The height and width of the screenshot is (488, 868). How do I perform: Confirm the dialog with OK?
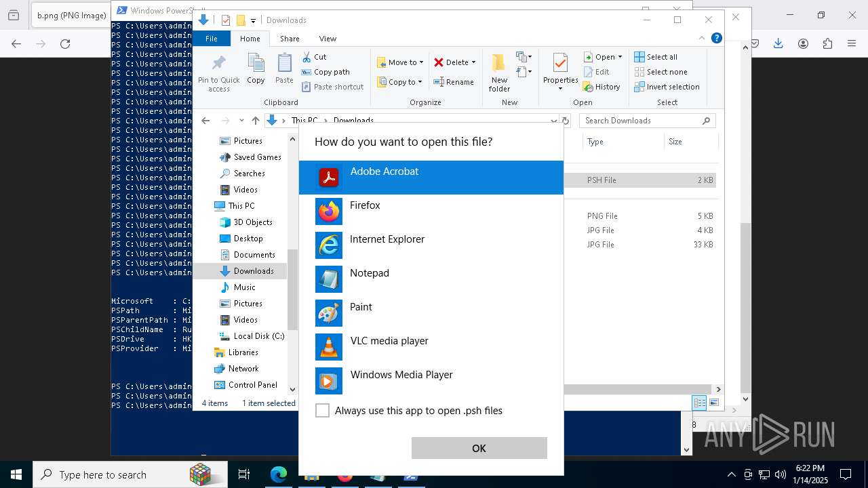pos(479,448)
